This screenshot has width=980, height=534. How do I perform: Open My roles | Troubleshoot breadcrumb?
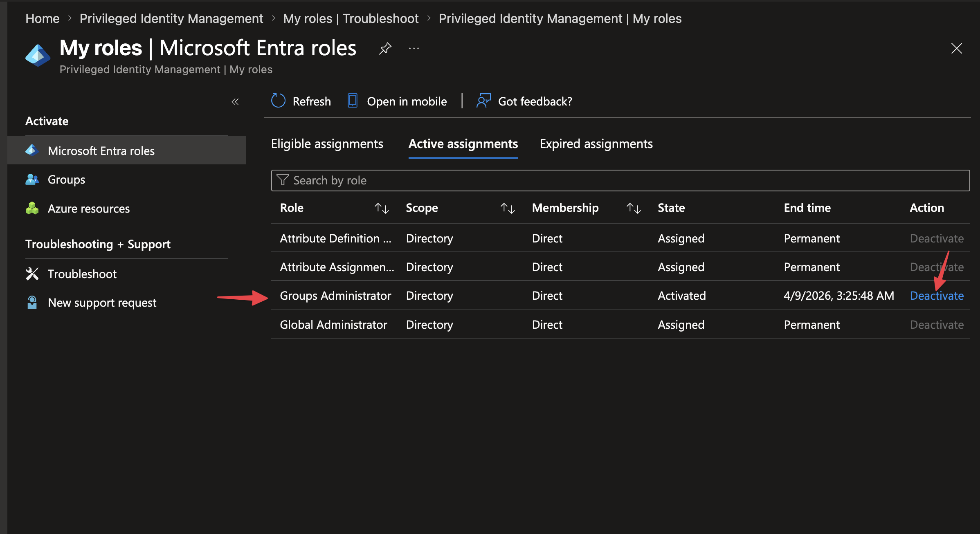(x=351, y=18)
